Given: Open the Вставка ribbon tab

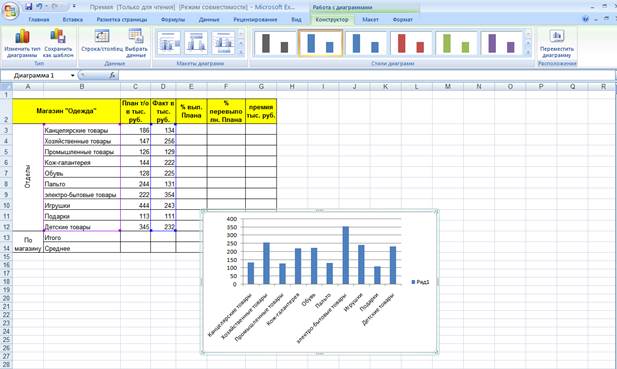Looking at the screenshot, I should 72,19.
